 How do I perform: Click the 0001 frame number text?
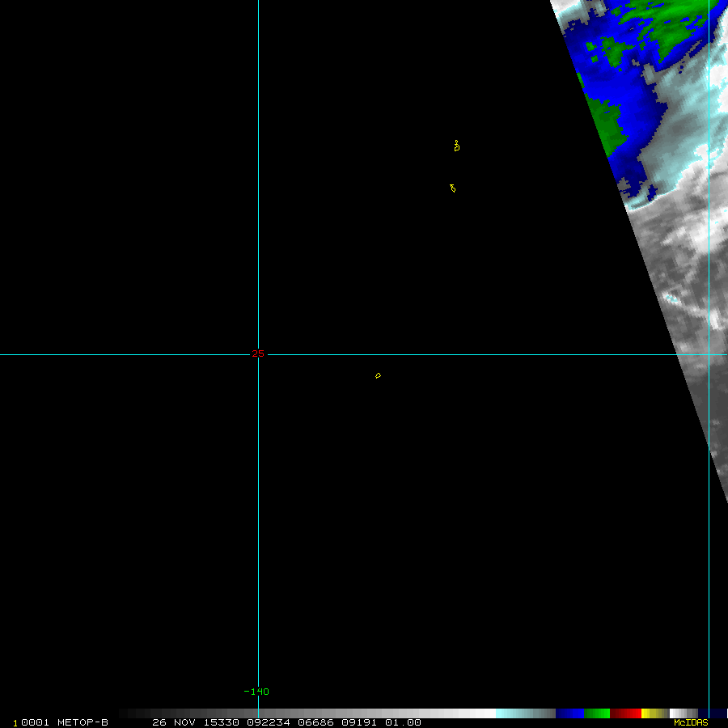[35, 722]
